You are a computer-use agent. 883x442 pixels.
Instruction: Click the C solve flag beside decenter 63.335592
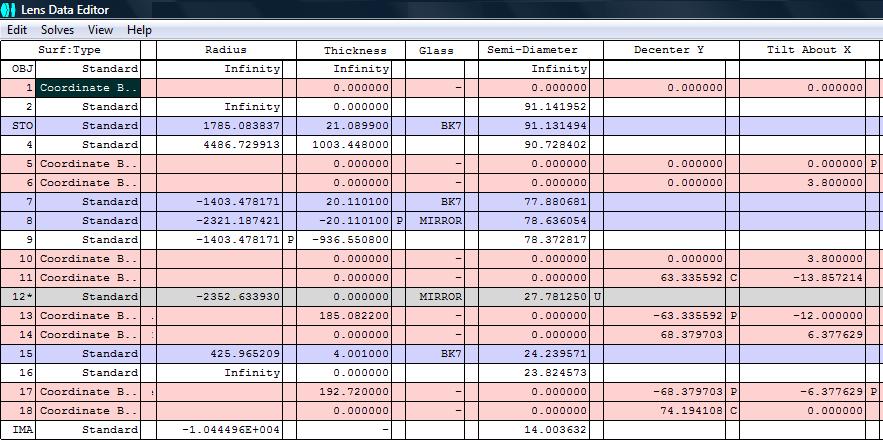731,278
